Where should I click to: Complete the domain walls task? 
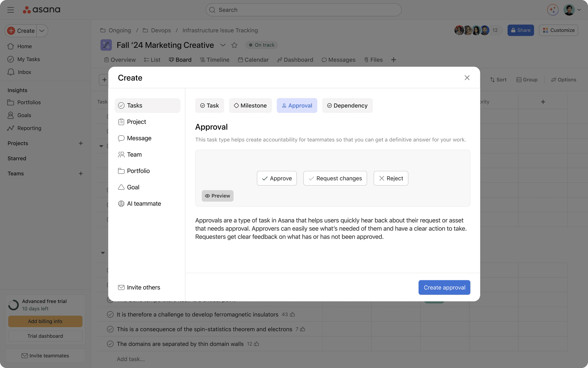(x=110, y=344)
